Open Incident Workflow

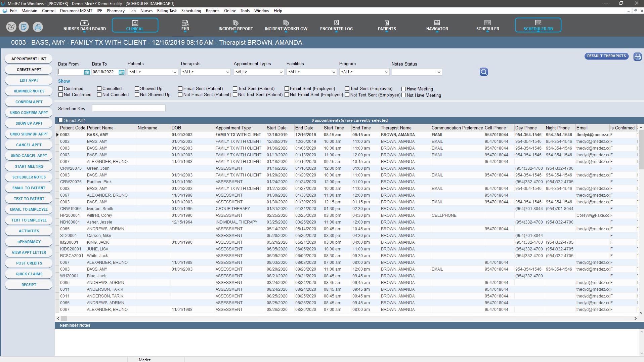point(286,26)
